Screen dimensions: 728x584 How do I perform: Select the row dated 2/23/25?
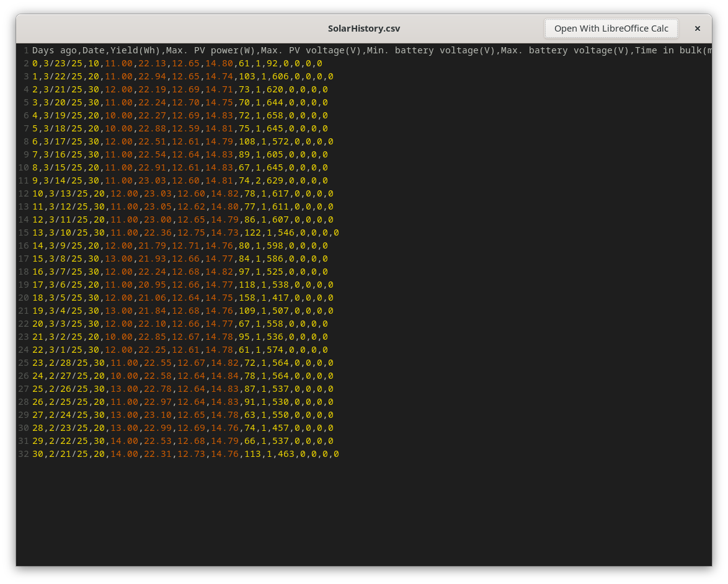click(x=183, y=427)
